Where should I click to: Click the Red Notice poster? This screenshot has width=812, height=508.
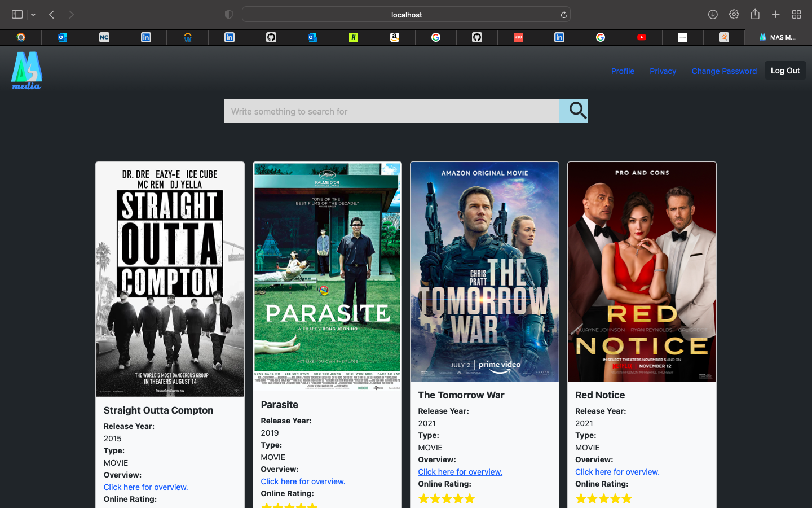[x=642, y=272]
